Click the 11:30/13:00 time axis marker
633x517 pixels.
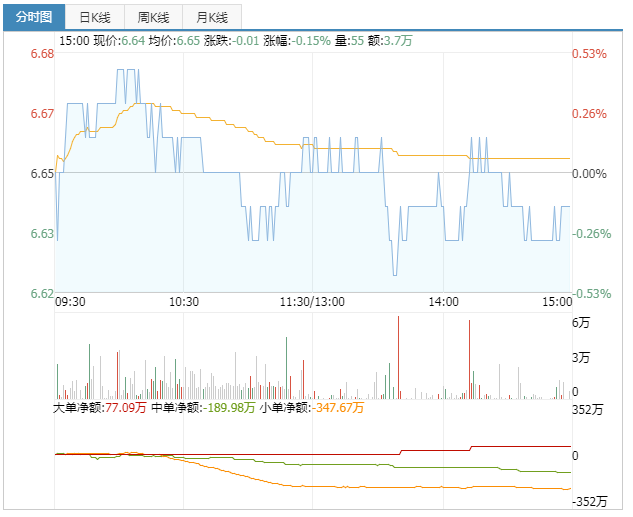(312, 302)
